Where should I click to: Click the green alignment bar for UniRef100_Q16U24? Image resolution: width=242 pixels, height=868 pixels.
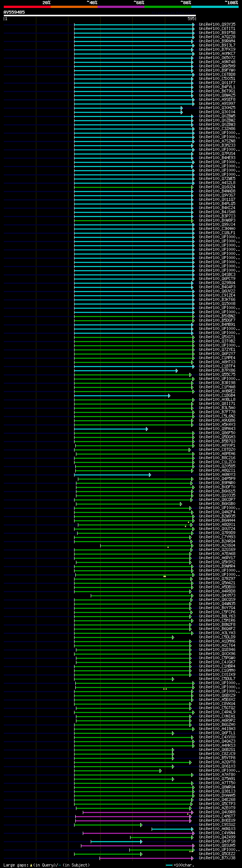[133, 187]
